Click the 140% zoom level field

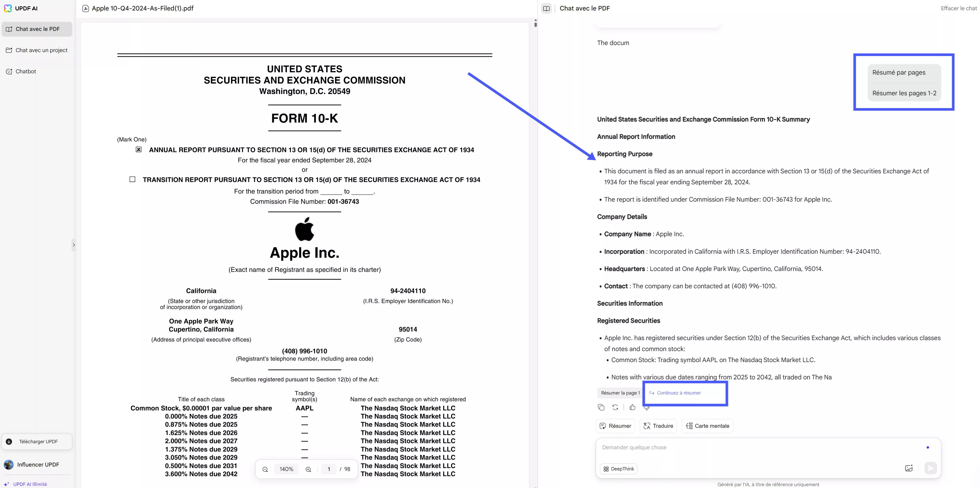tap(286, 469)
